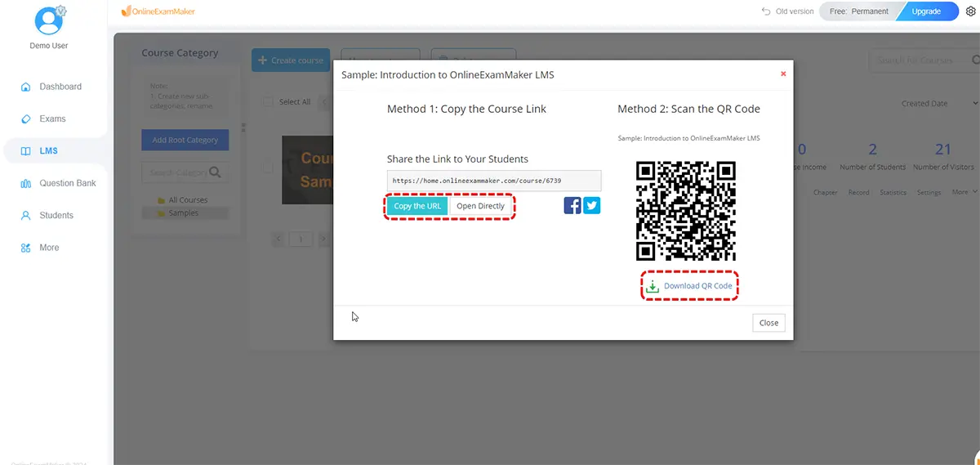Viewport: 980px width, 465px height.
Task: Click the red X to close dialog
Action: [782, 74]
